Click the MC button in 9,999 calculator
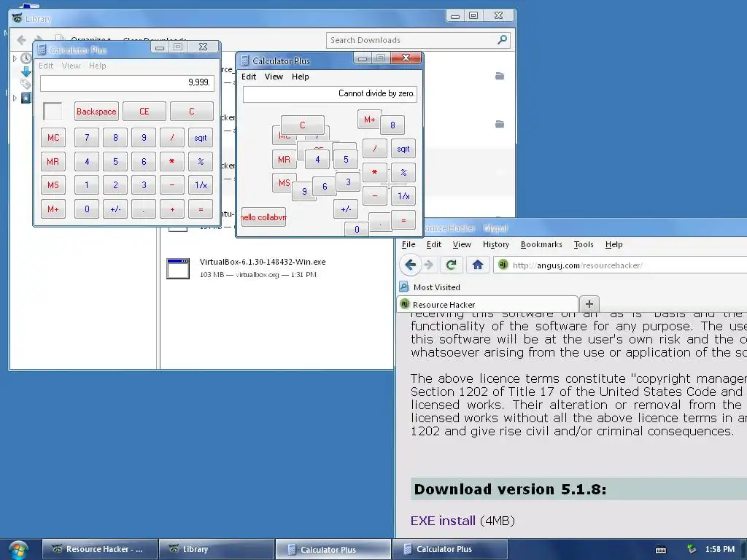This screenshot has width=747, height=560. (x=53, y=138)
